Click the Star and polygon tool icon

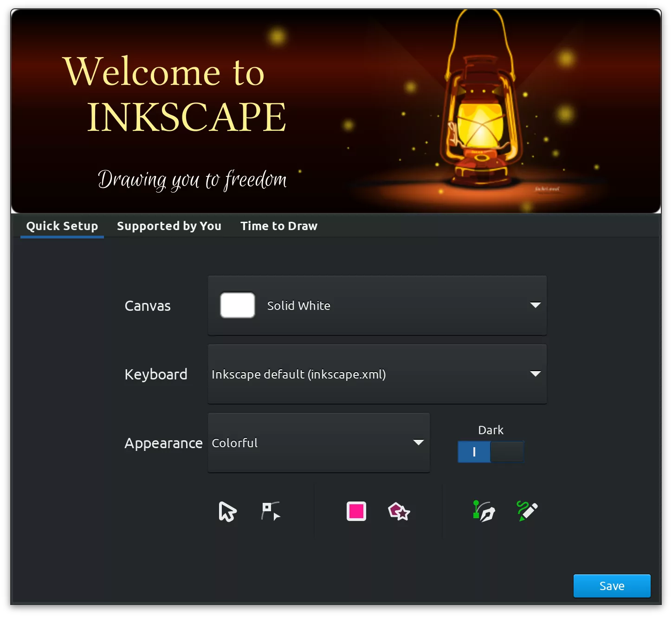click(x=399, y=511)
